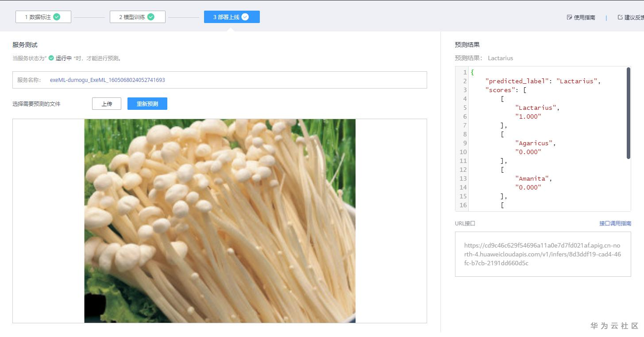Click the green check icon on 数据标注 step
The image size is (644, 337).
pyautogui.click(x=56, y=16)
